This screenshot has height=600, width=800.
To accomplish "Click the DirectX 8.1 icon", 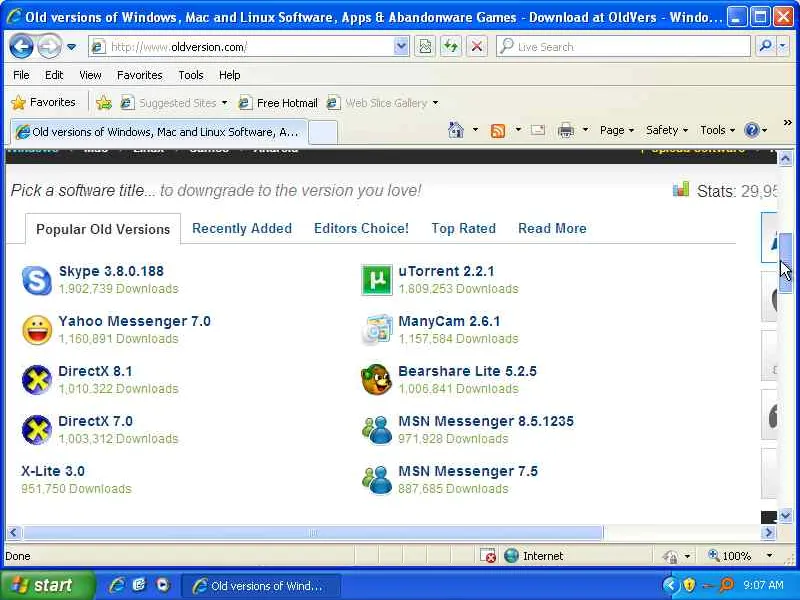I will (37, 380).
